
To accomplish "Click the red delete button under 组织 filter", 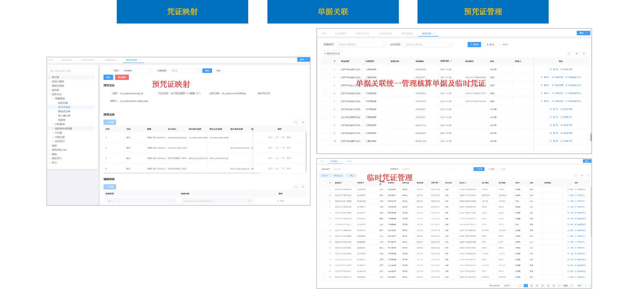I will (x=122, y=77).
